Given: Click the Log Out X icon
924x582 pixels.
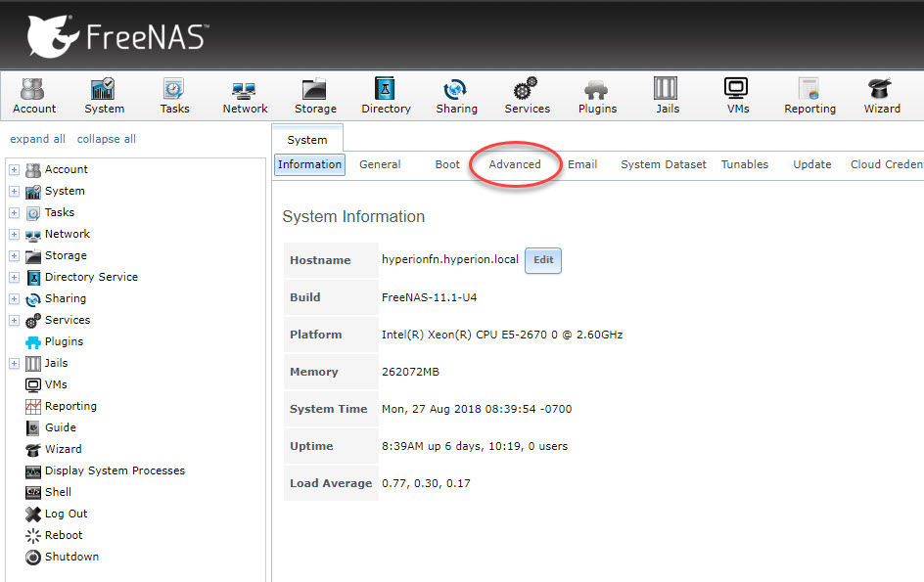Looking at the screenshot, I should coord(33,515).
